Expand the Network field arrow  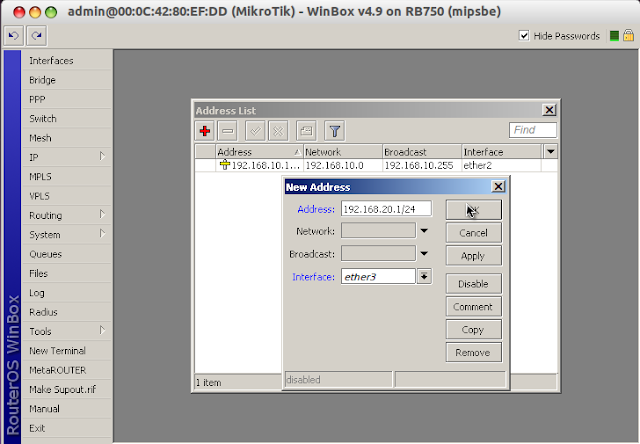click(x=424, y=231)
